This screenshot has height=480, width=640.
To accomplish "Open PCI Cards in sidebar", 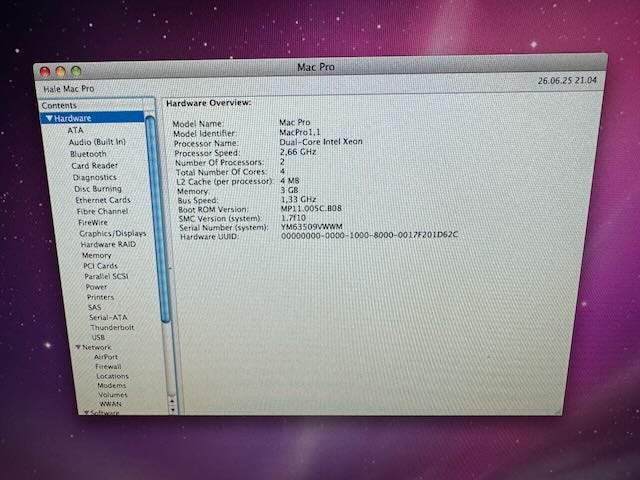I will (100, 266).
